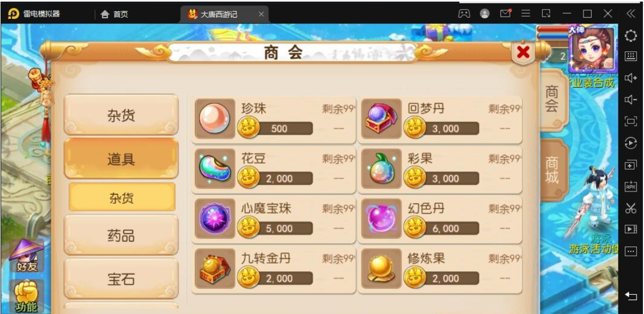Viewport: 644px width, 314px height.
Task: Open the 好友 friends icon
Action: click(x=26, y=256)
